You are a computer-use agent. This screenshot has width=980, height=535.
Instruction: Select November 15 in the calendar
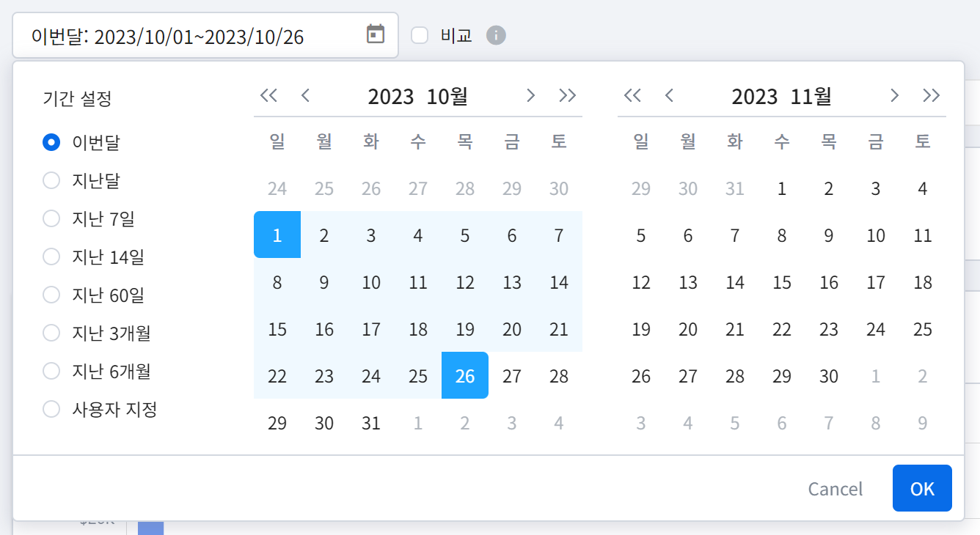(782, 283)
